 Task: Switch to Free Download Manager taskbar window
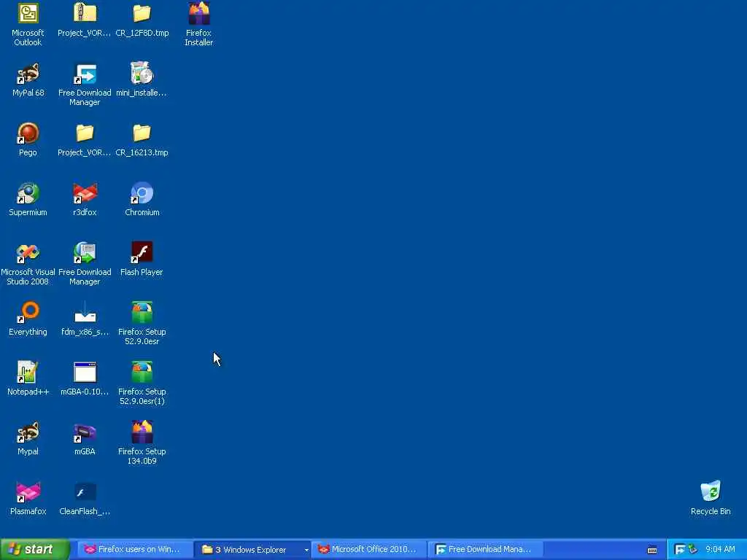(485, 550)
